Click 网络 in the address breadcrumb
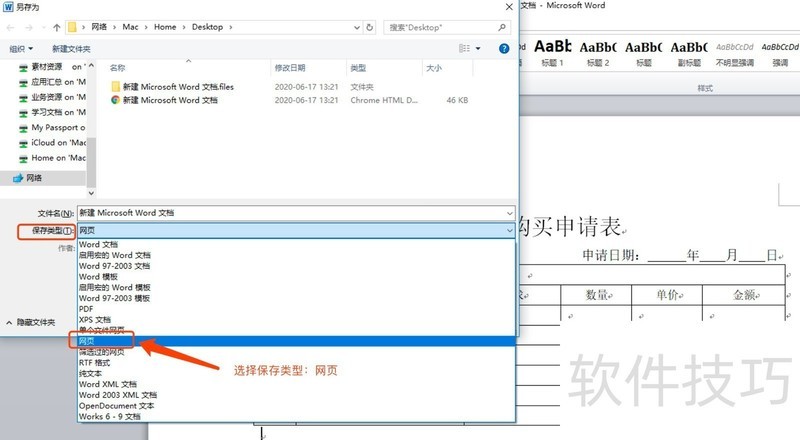The image size is (800, 440). coord(99,27)
